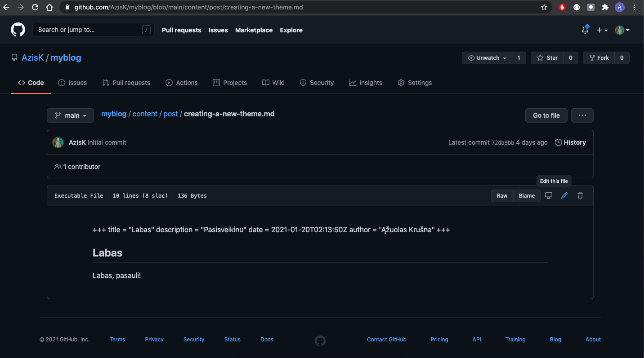The image size is (644, 358).
Task: Click Contact GitHub in footer
Action: (x=387, y=340)
